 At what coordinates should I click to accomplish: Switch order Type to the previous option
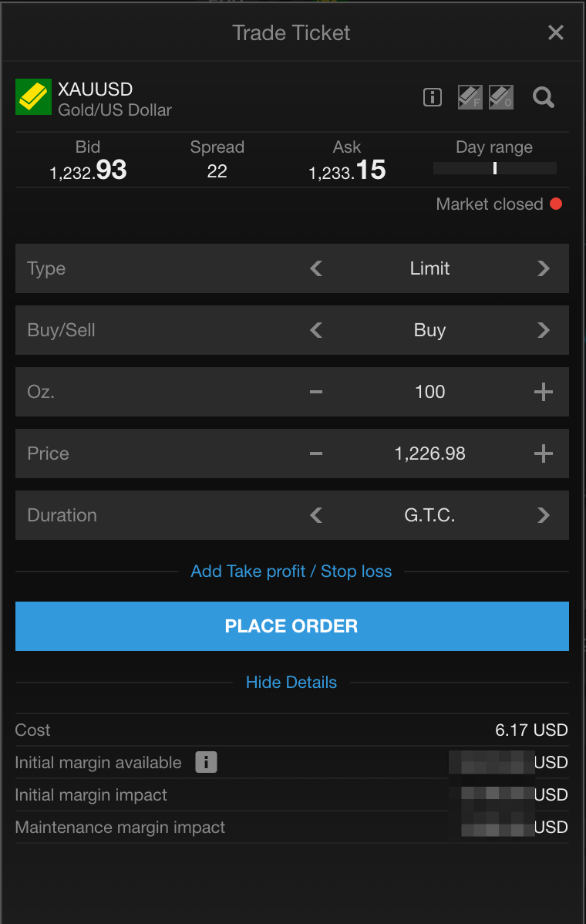pos(316,268)
